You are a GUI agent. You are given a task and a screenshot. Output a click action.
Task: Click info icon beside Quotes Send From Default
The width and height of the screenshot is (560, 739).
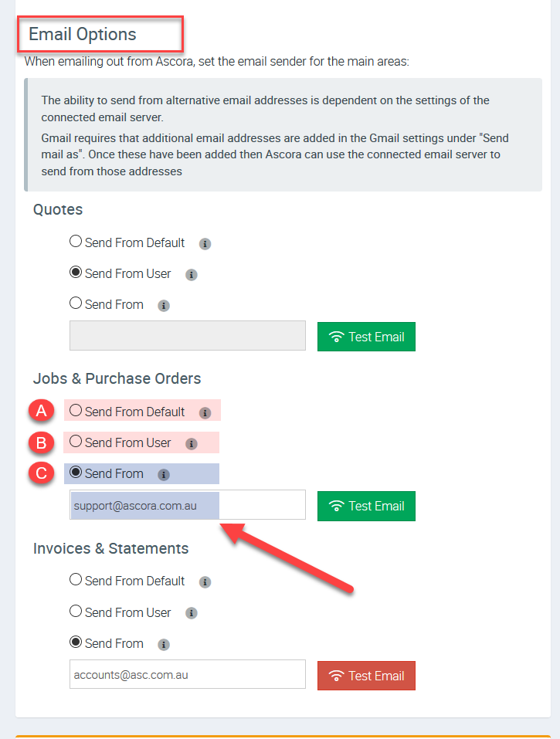205,244
